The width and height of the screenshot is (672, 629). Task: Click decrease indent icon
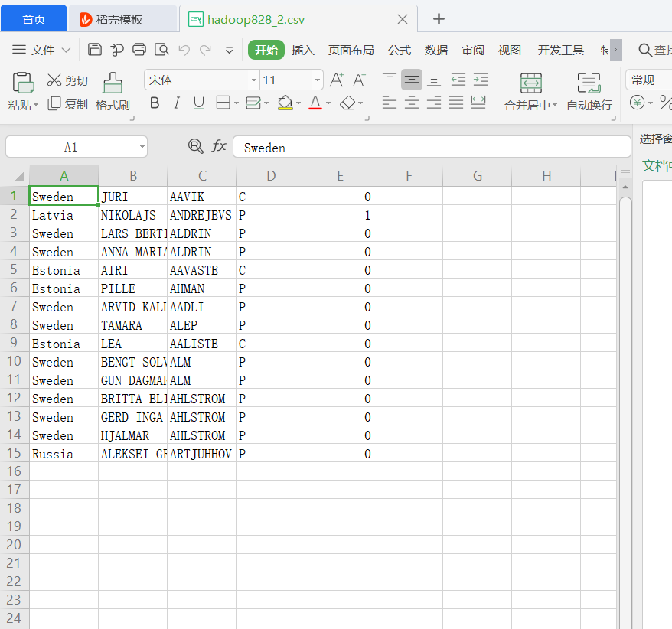point(458,80)
